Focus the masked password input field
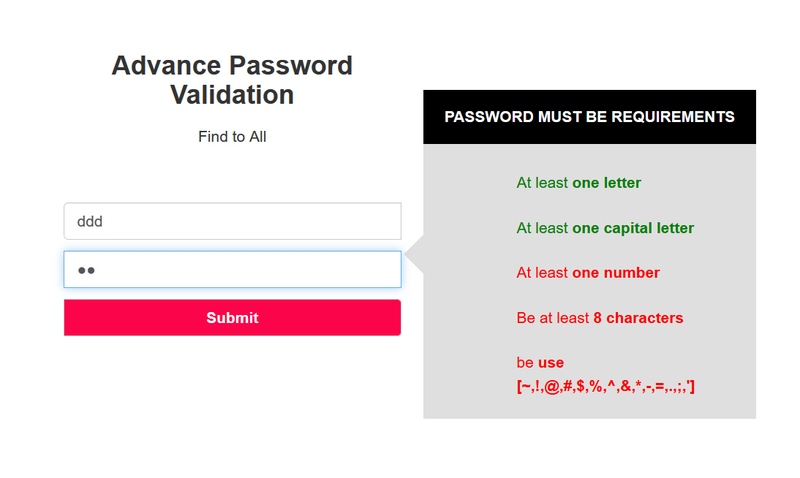800x478 pixels. 232,269
